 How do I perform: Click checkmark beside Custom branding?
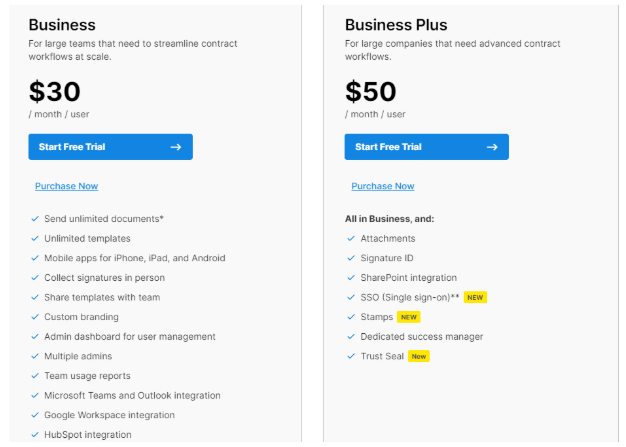(x=35, y=317)
